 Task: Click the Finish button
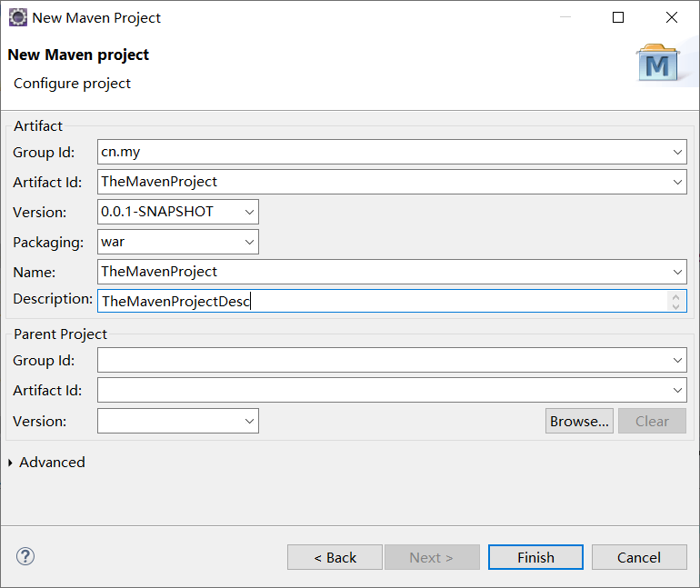tap(535, 557)
